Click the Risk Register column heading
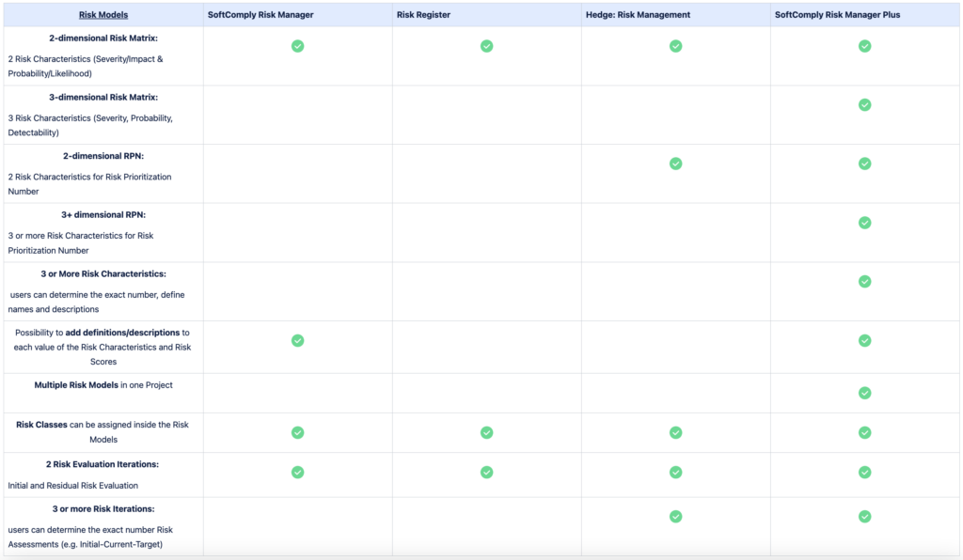This screenshot has height=560, width=963. [x=422, y=14]
